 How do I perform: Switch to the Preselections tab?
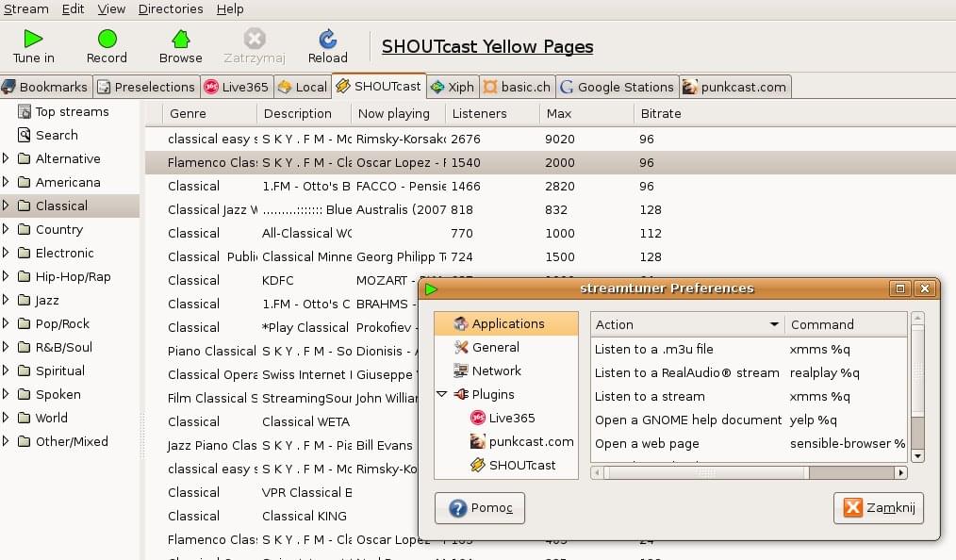146,87
